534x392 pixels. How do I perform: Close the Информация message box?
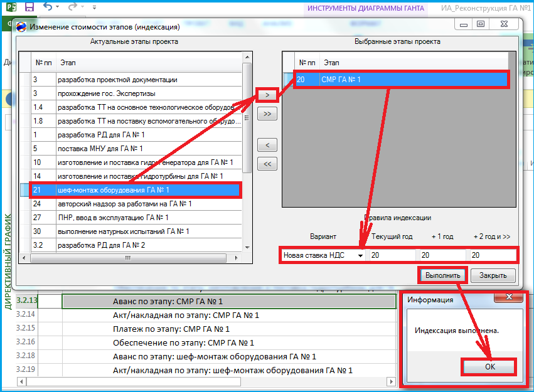pos(509,297)
